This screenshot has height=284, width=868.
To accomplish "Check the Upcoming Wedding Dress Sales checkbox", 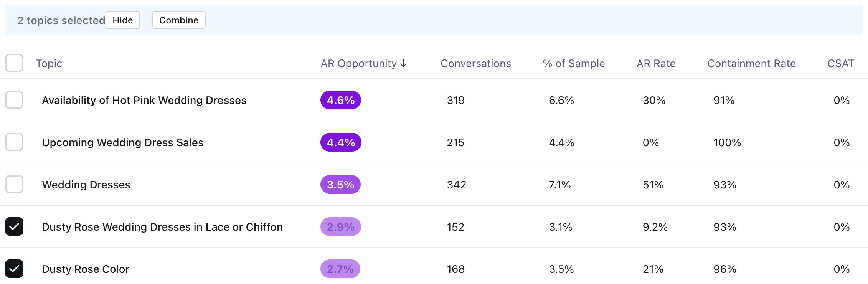I will [14, 142].
